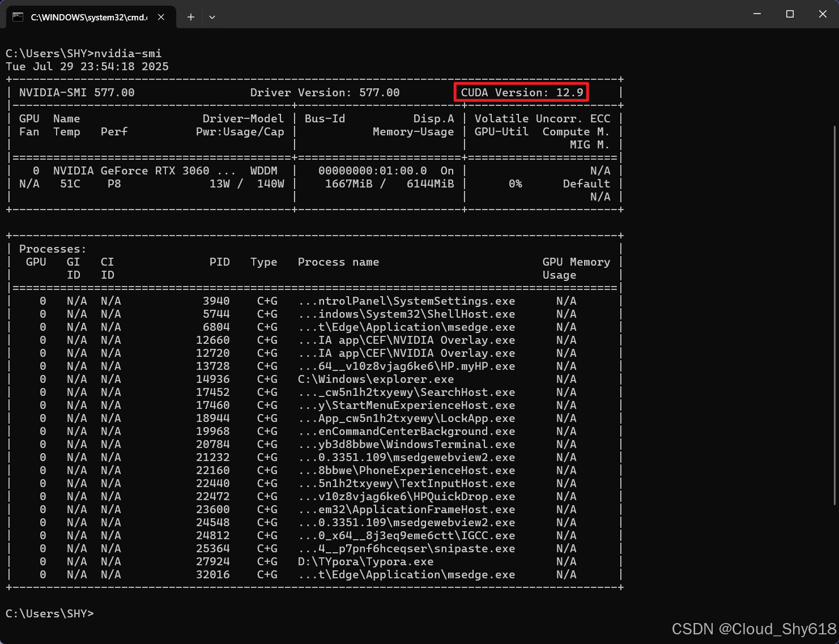This screenshot has width=839, height=644.
Task: Click the "C:\Windows\explorer.exe" process name
Action: tap(376, 379)
